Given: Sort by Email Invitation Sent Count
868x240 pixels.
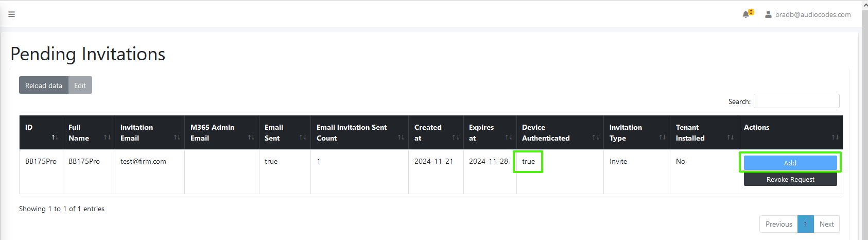Looking at the screenshot, I should 359,132.
